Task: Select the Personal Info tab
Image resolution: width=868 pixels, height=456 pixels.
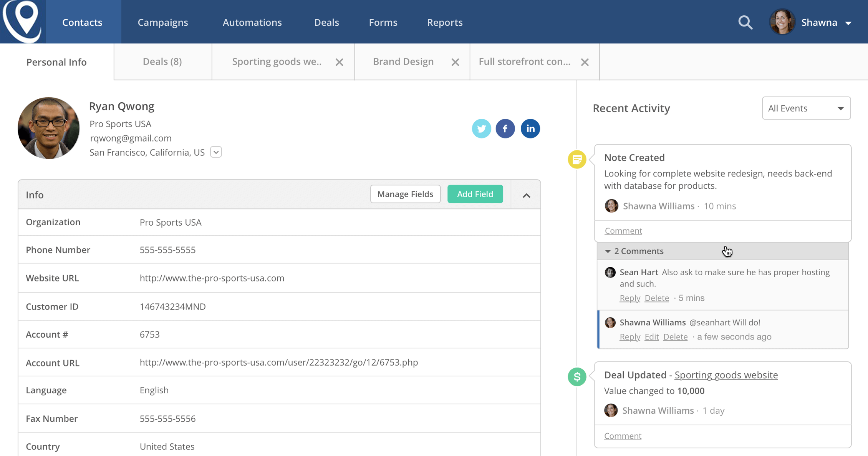Action: [x=57, y=62]
